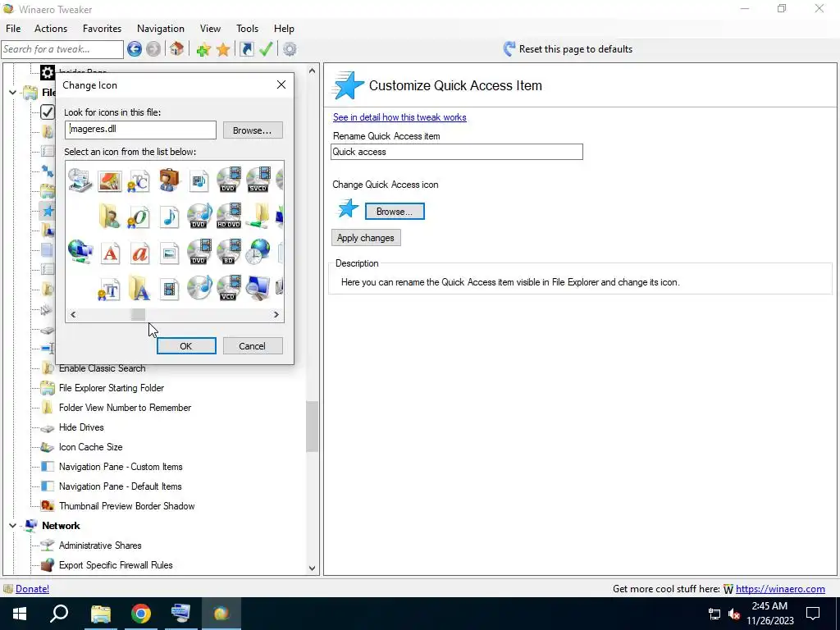Open 'See in detail how this tweak works'
The width and height of the screenshot is (840, 630).
(x=399, y=117)
